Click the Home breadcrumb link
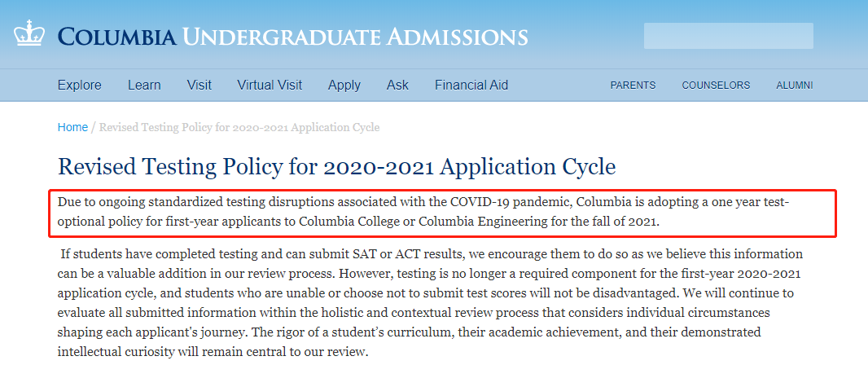Viewport: 868px width, 365px height. (x=72, y=127)
